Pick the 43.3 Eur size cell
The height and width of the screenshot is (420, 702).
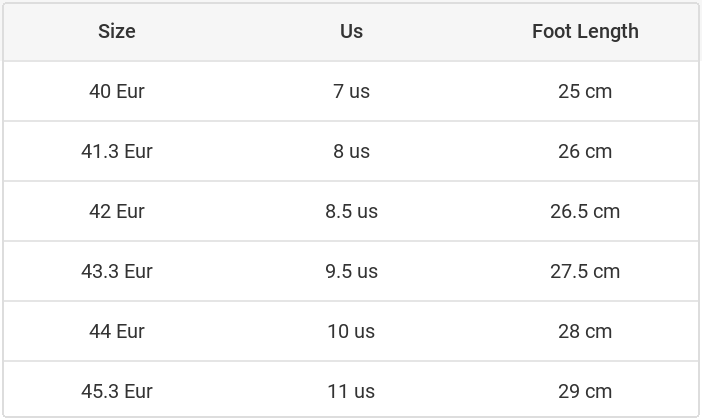117,271
